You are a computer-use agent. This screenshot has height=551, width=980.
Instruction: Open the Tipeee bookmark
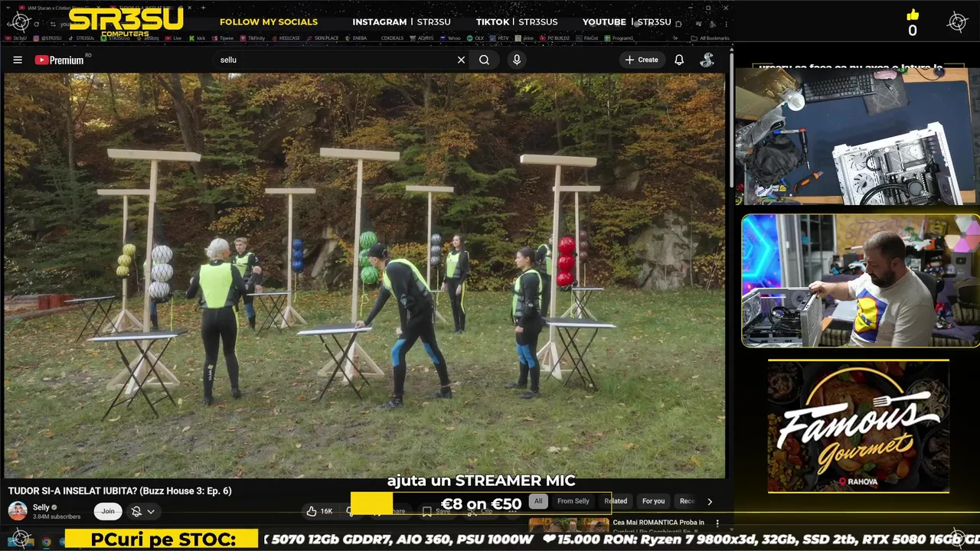coord(222,38)
